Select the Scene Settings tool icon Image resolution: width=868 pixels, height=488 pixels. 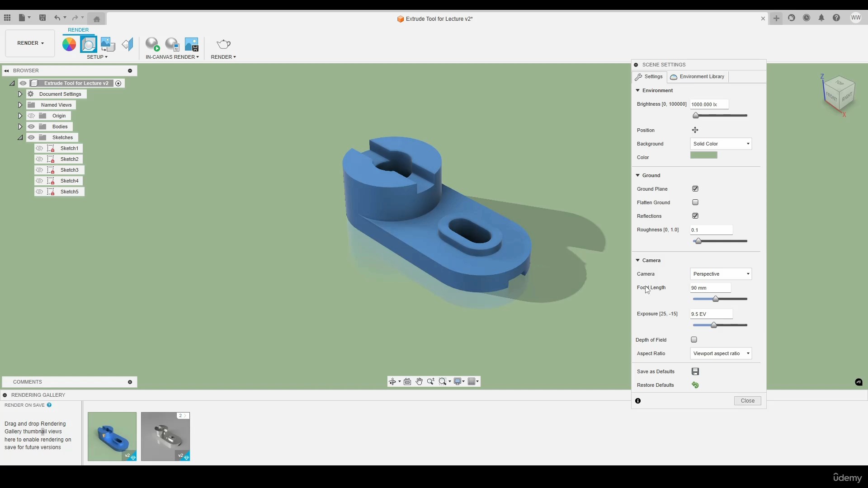(x=89, y=44)
